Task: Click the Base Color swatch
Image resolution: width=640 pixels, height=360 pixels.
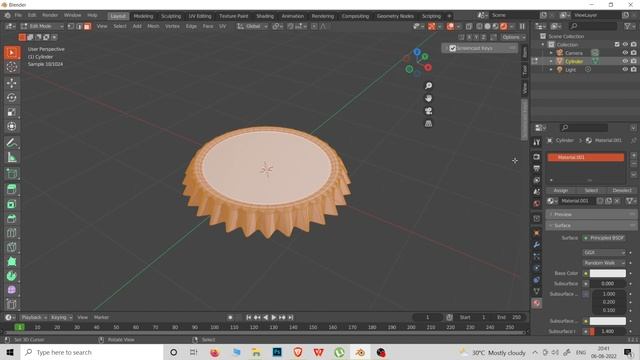Action: click(607, 273)
